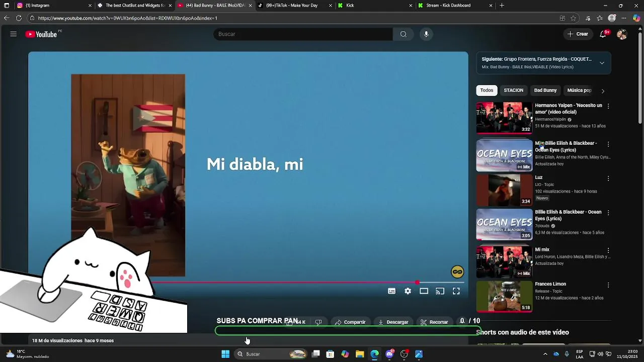The height and width of the screenshot is (362, 644).
Task: Focus the YouTube Buscar search field
Action: point(303,34)
